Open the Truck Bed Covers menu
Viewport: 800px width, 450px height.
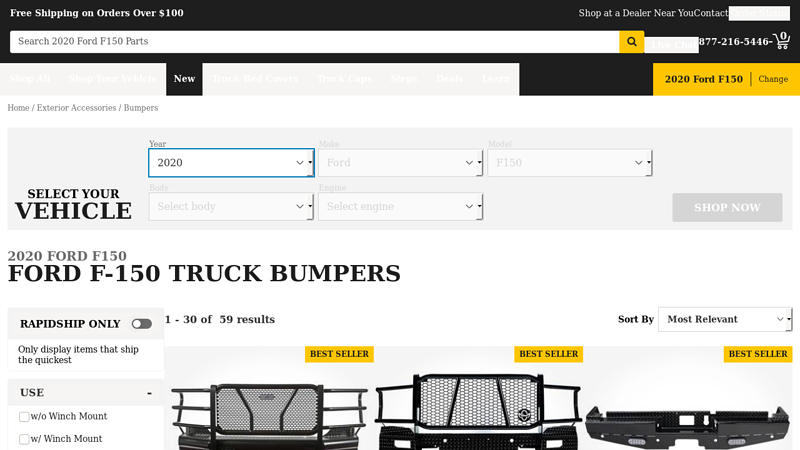(x=255, y=79)
